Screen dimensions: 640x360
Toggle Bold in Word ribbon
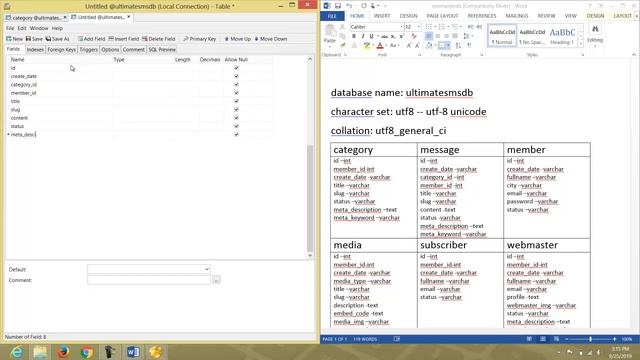353,36
